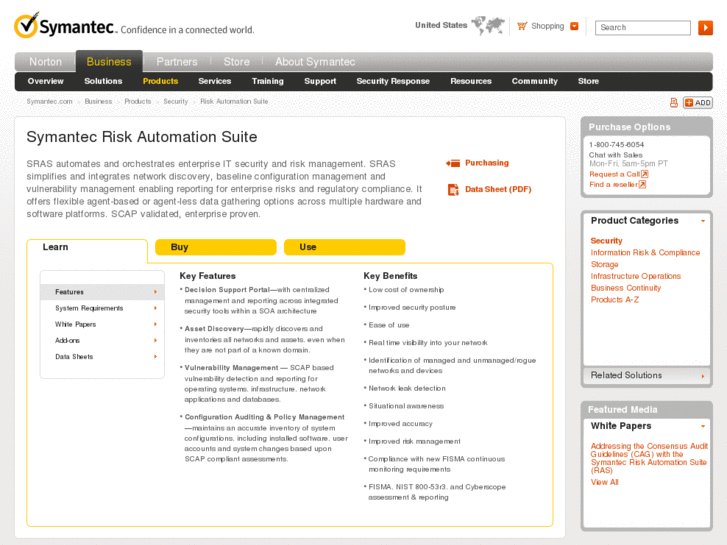This screenshot has height=545, width=727.
Task: Click Request a Call link
Action: pyautogui.click(x=614, y=174)
